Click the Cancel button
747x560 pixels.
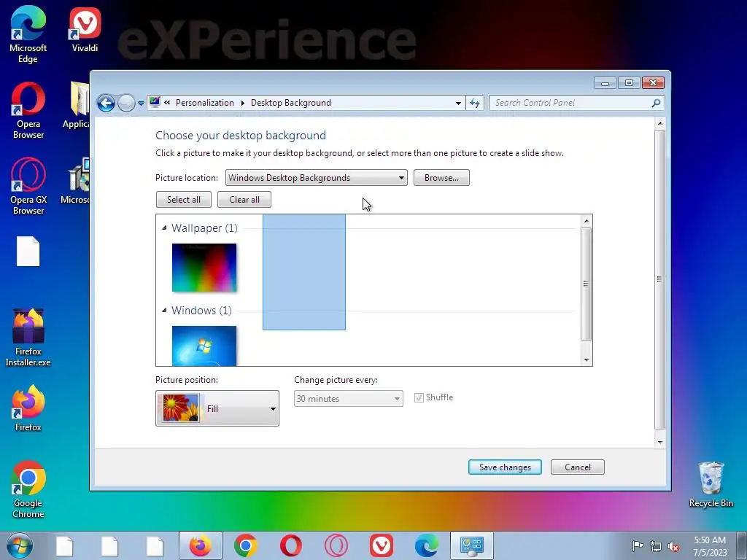coord(578,467)
